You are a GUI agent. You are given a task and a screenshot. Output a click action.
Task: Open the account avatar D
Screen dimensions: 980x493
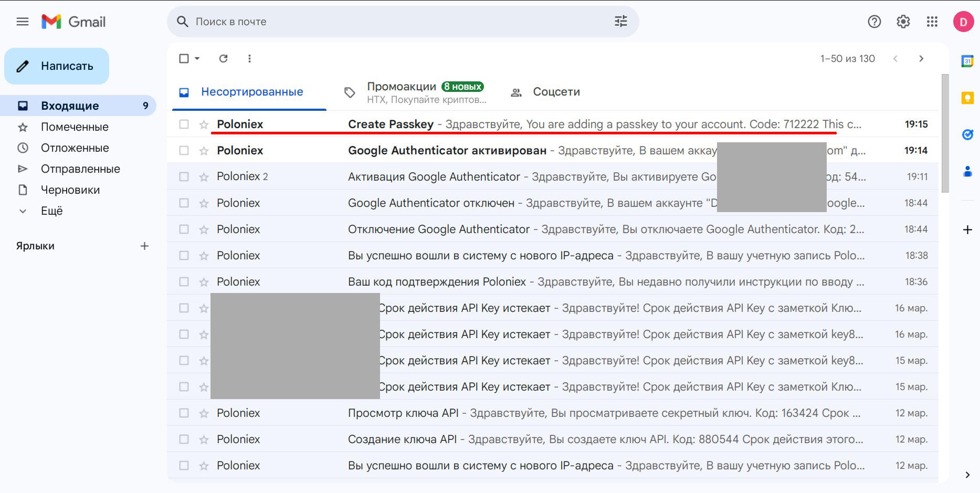click(963, 22)
